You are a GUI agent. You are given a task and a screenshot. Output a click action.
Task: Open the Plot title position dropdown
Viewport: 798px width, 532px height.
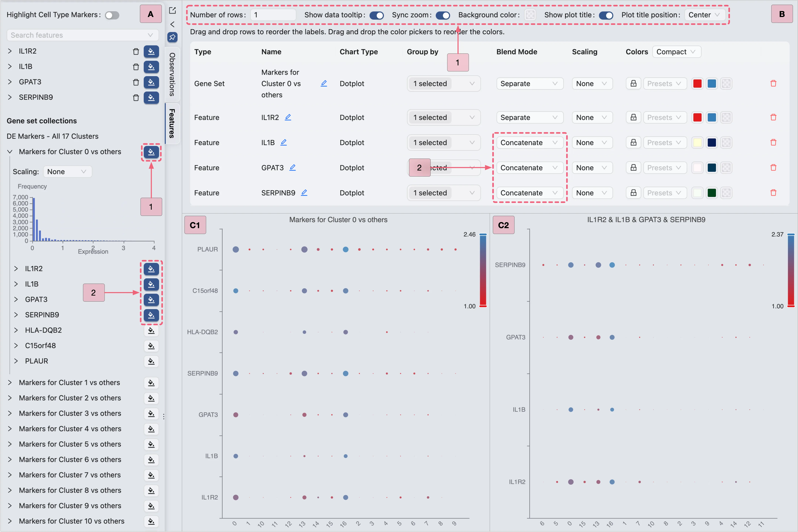pos(704,15)
